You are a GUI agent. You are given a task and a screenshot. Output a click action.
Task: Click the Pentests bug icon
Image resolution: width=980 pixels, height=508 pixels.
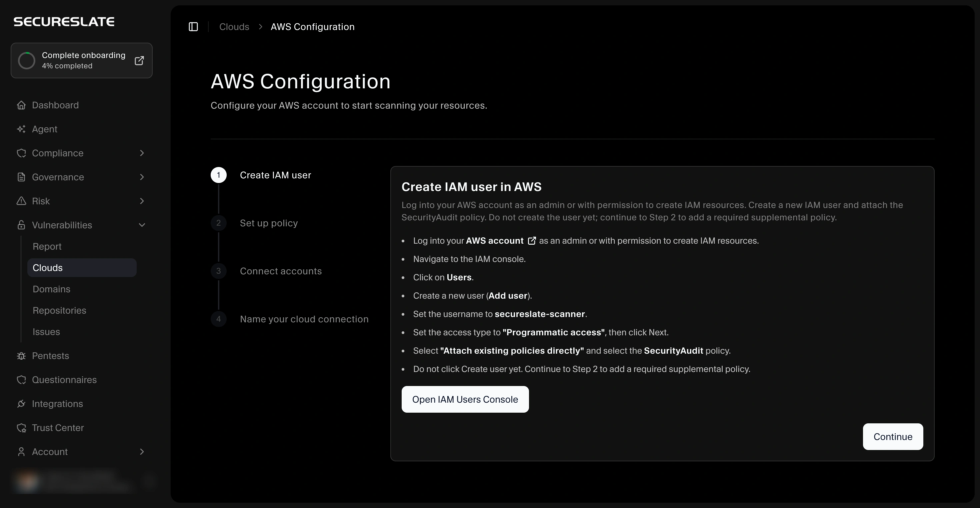(x=21, y=356)
